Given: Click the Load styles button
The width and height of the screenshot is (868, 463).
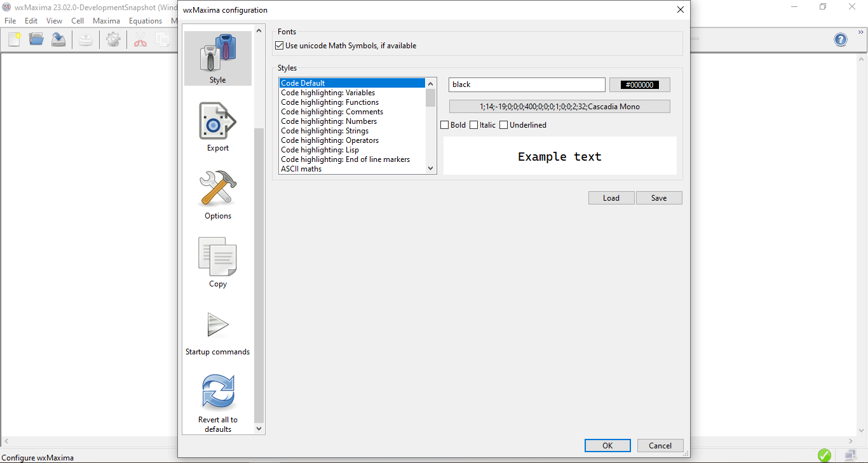Looking at the screenshot, I should [x=611, y=198].
